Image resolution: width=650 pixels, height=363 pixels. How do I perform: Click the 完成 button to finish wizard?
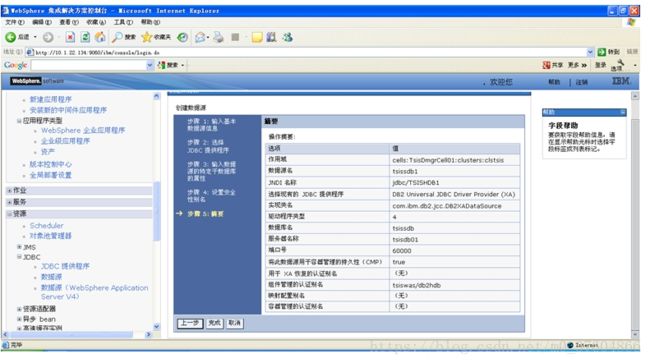pos(214,323)
